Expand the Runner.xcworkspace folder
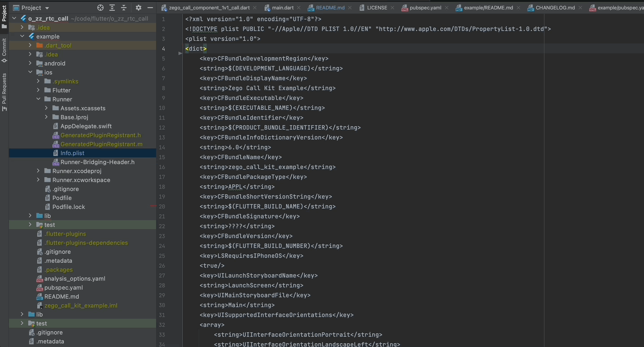 coord(38,180)
